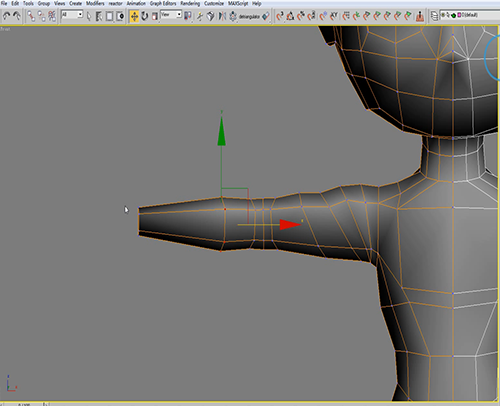Open the Tools menu
The image size is (500, 406).
point(28,3)
